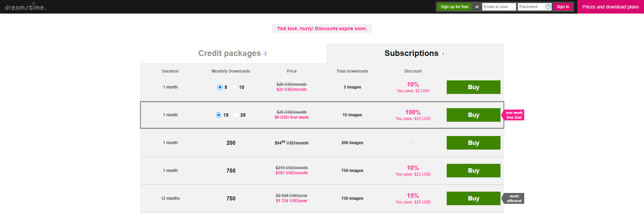644x214 pixels.
Task: Select 5 monthly downloads radio button
Action: click(220, 87)
